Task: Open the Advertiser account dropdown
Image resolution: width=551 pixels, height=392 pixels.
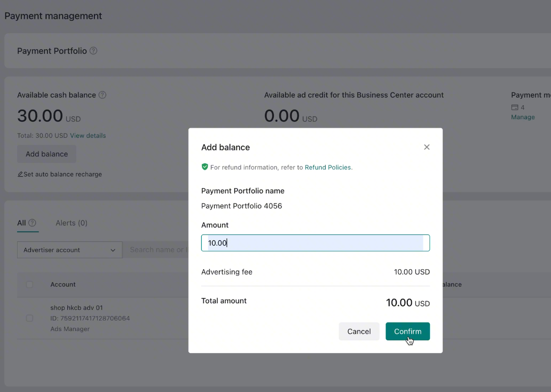Action: [69, 250]
